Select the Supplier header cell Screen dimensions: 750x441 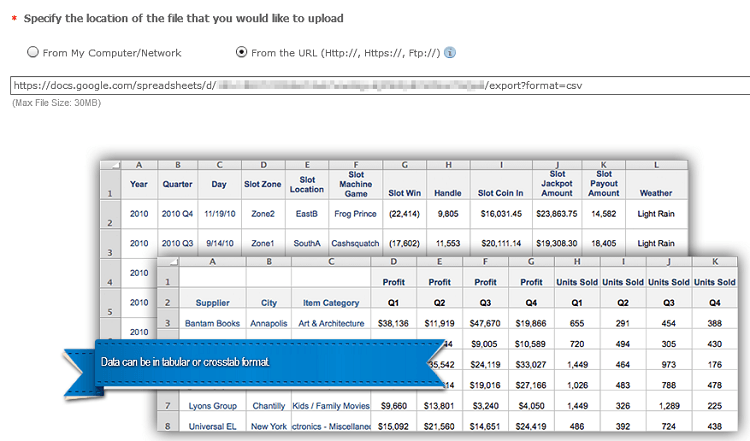212,301
